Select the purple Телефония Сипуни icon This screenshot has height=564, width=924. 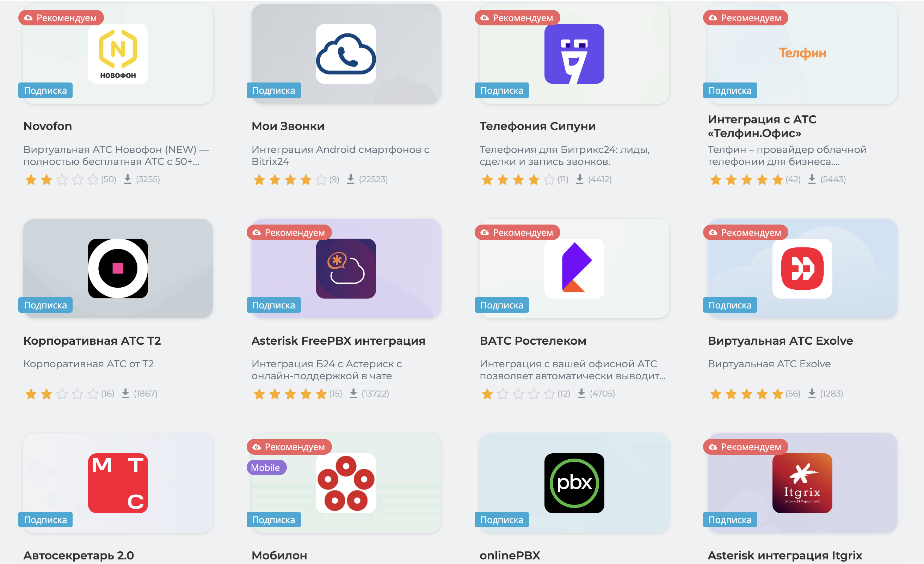point(574,54)
